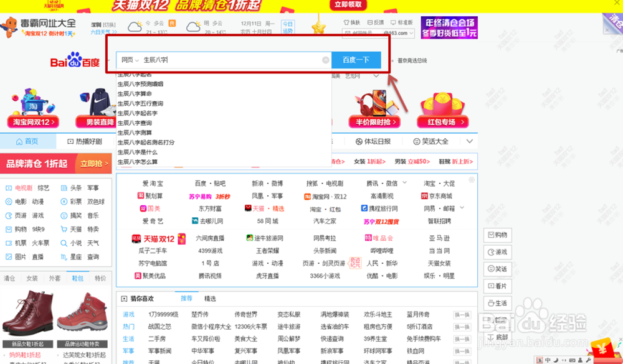Select the 鞋包 shopping tab

[78, 278]
